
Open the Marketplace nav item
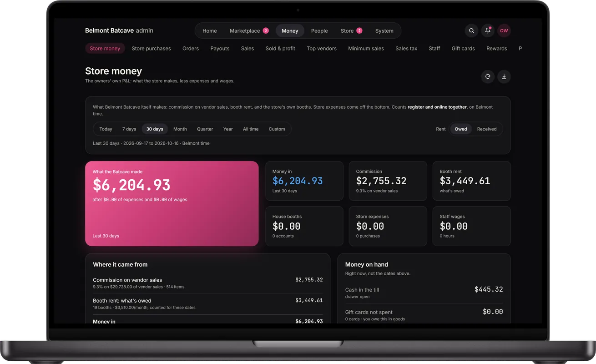coord(249,30)
